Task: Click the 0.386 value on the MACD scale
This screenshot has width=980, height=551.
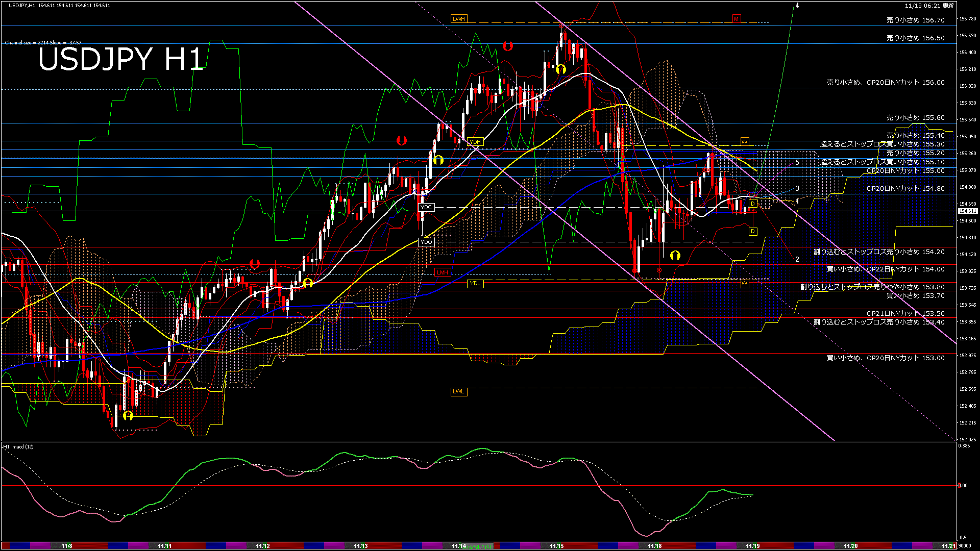Action: (x=964, y=446)
